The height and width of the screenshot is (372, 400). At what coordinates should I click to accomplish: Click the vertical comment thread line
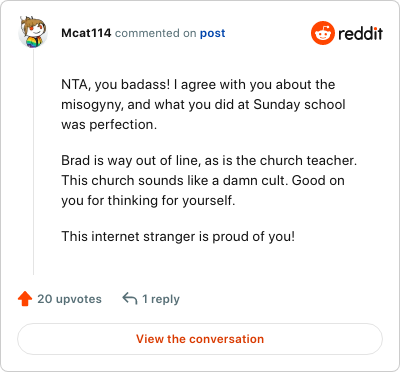(x=33, y=162)
